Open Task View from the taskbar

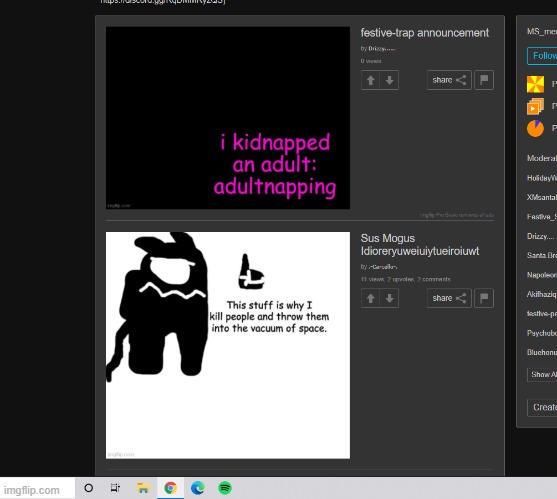tap(115, 488)
